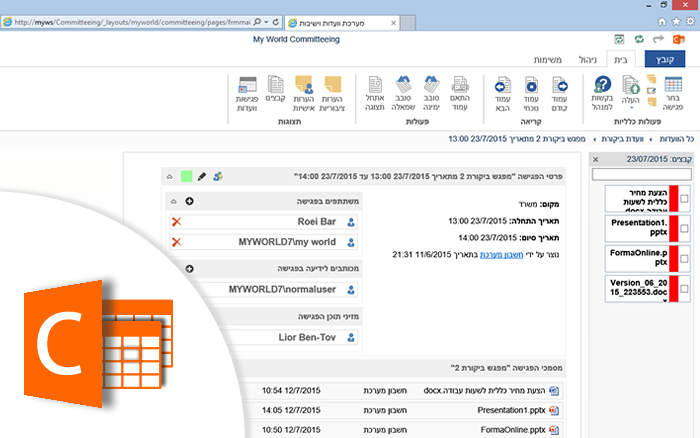Switch to the 'משימות' ribbon tab

[x=548, y=59]
